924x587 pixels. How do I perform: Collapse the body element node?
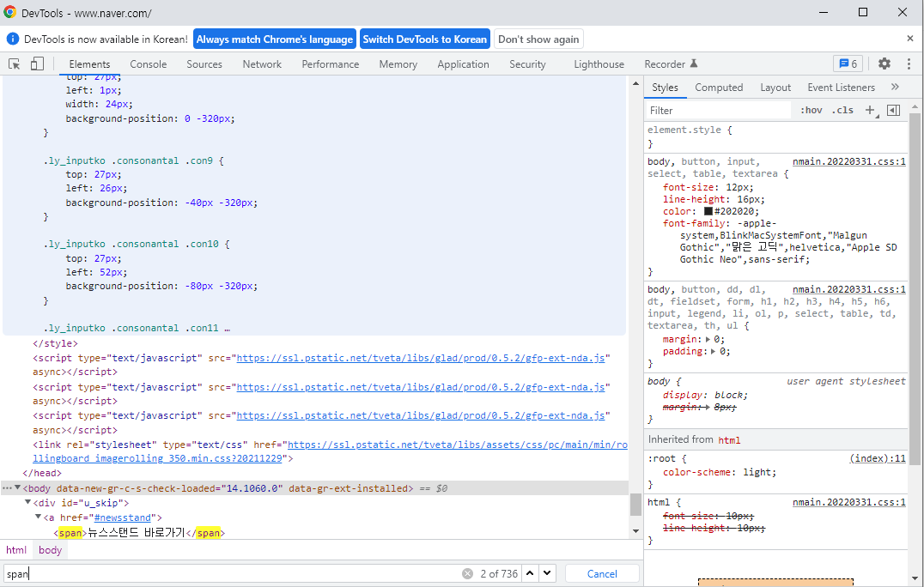18,488
